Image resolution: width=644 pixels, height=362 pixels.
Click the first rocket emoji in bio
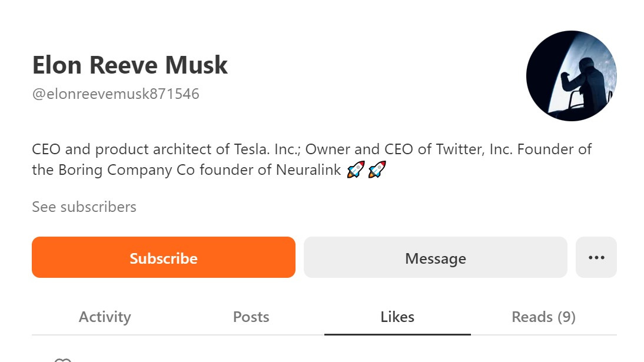tap(356, 170)
